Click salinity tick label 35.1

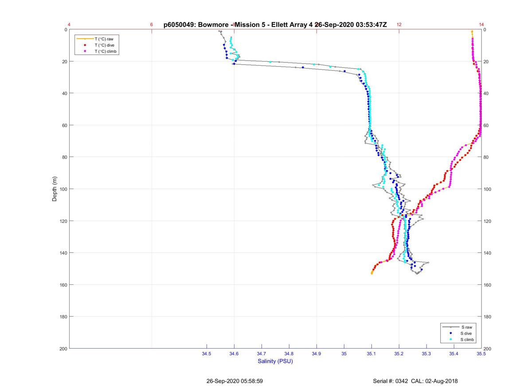pyautogui.click(x=372, y=353)
